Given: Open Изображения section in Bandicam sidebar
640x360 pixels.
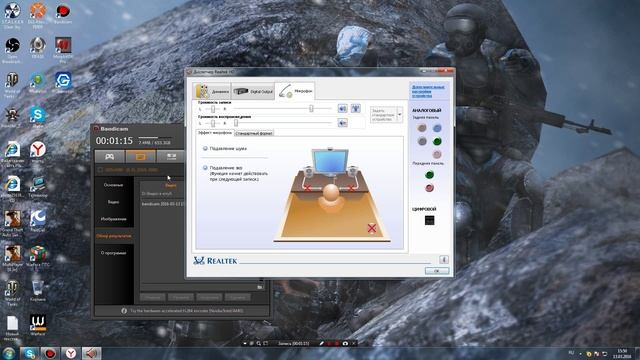Looking at the screenshot, I should tap(113, 219).
